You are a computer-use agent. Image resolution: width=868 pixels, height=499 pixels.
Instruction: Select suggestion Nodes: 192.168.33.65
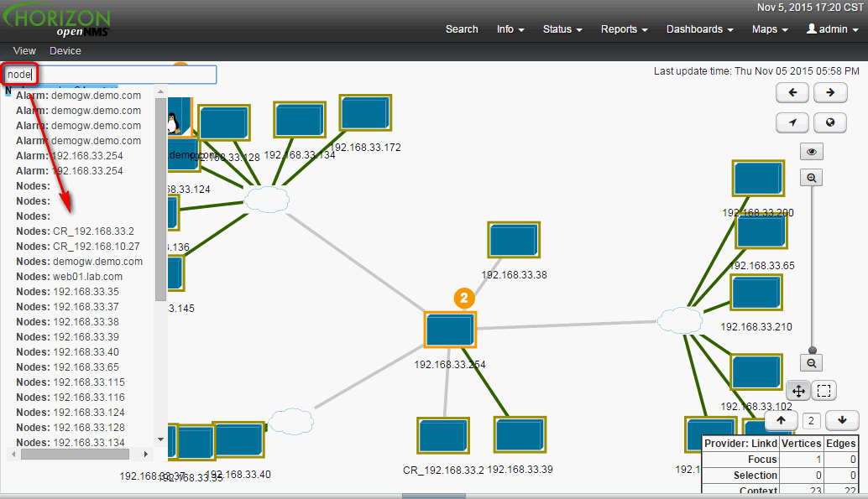(67, 367)
